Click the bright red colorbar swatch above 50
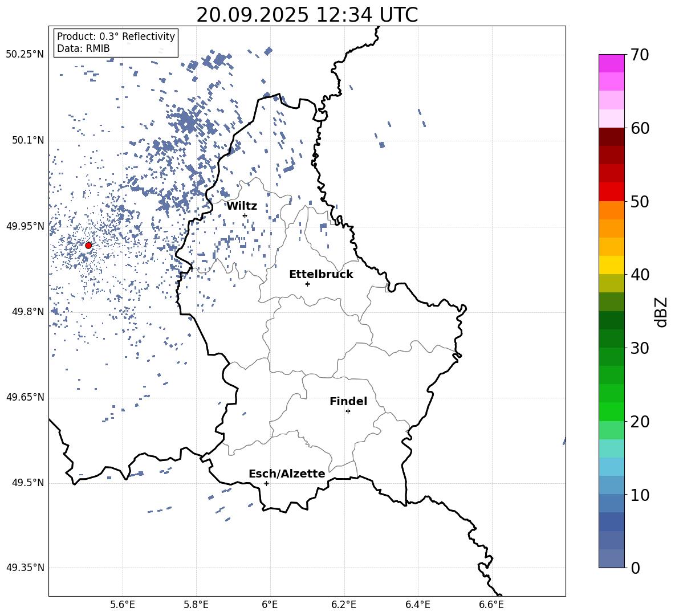The image size is (675, 616). [612, 192]
